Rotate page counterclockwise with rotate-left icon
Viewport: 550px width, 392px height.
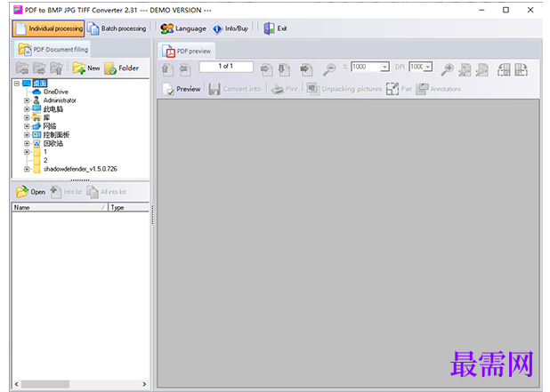[x=504, y=69]
